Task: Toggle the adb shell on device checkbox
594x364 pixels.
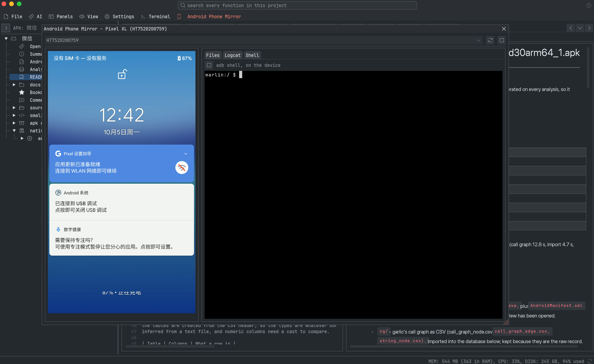Action: point(209,65)
